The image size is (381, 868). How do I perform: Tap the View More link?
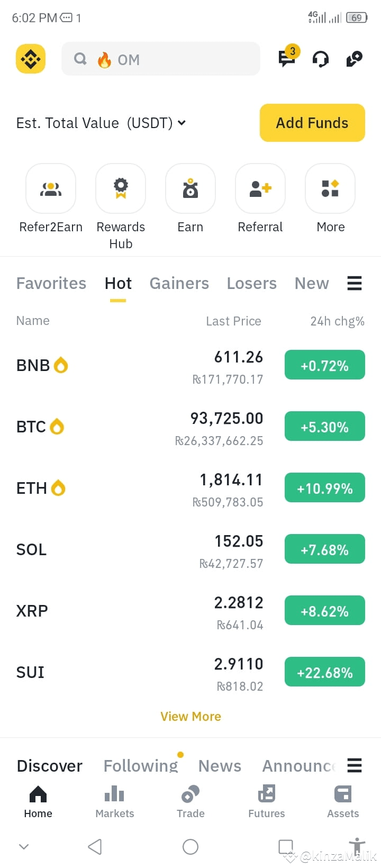click(190, 717)
